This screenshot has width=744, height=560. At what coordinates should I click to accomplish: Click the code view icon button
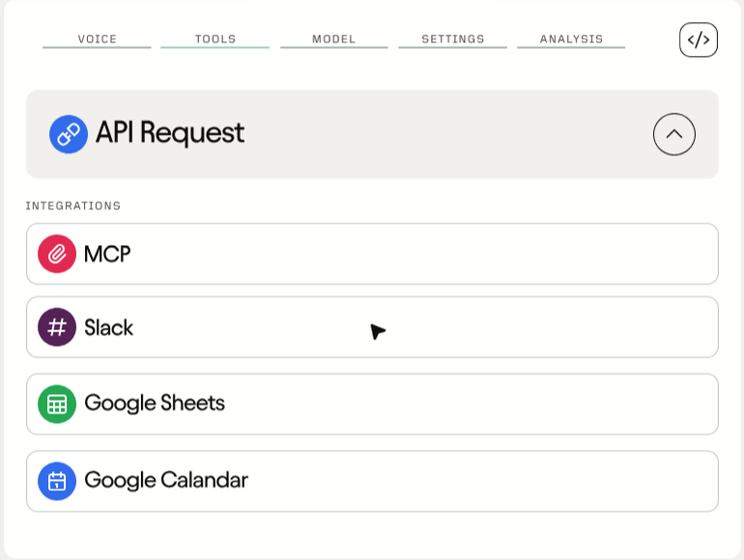pos(699,40)
